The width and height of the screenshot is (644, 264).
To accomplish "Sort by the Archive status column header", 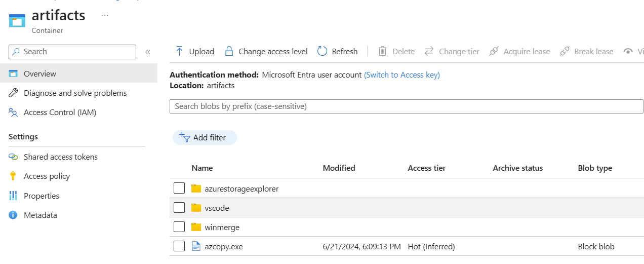I will pos(518,168).
